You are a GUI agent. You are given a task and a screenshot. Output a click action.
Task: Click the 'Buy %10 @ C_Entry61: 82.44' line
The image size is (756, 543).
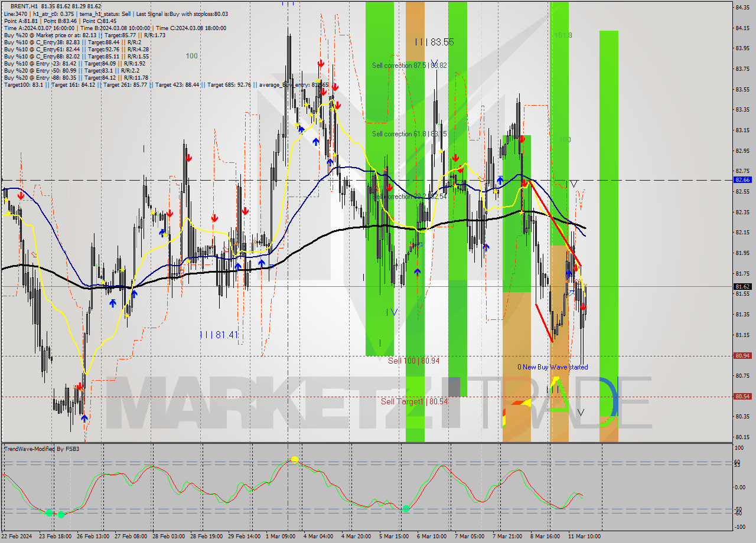click(76, 49)
